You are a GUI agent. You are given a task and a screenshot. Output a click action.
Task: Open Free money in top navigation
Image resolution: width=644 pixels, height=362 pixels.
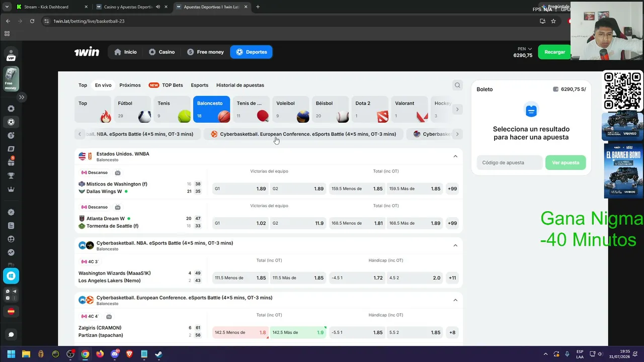pos(205,52)
